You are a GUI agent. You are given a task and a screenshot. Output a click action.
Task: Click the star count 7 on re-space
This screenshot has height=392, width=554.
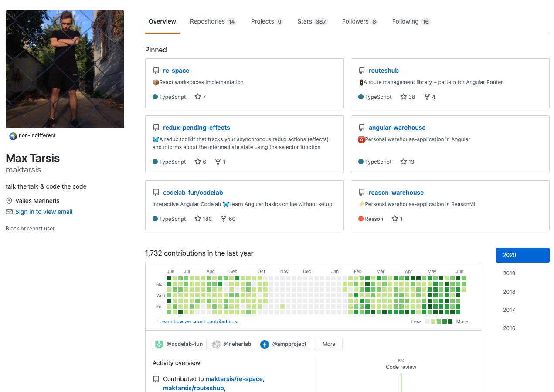(200, 97)
